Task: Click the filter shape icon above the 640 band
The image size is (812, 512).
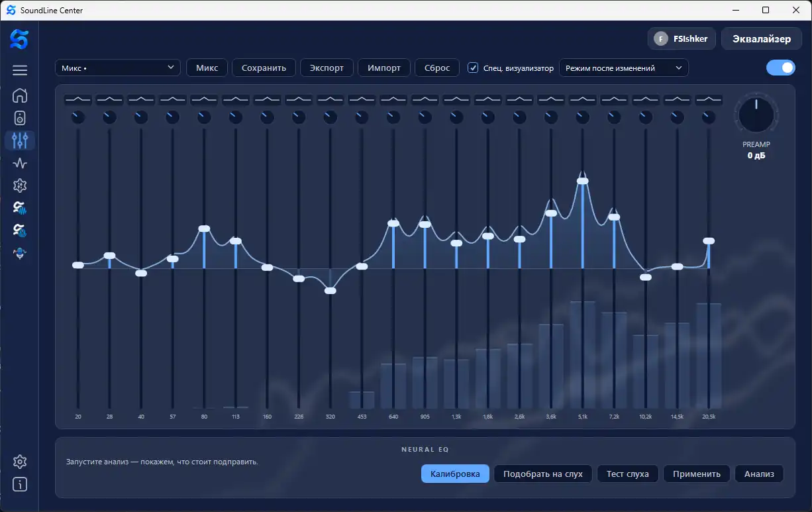Action: coord(393,99)
